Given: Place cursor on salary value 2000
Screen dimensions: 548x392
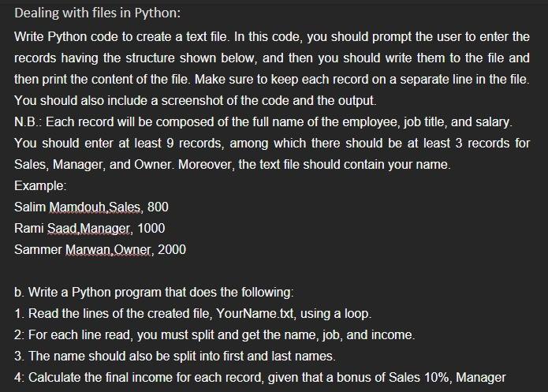Looking at the screenshot, I should coord(172,250).
